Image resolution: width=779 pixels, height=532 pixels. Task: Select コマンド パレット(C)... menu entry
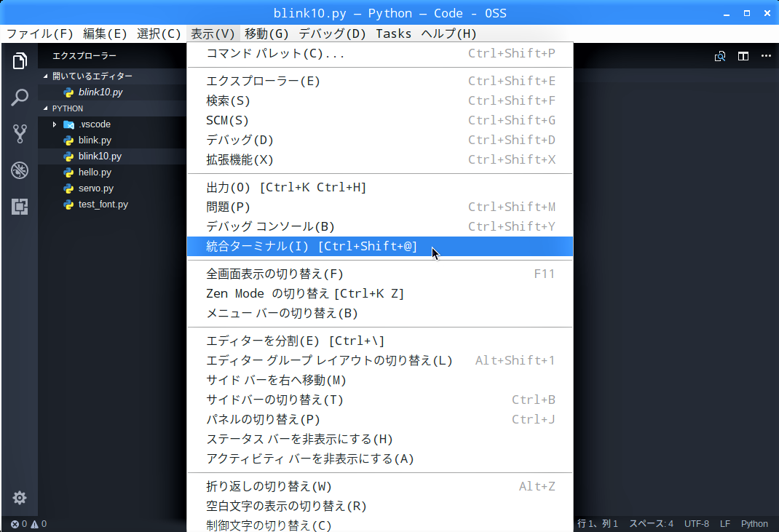[x=380, y=53]
